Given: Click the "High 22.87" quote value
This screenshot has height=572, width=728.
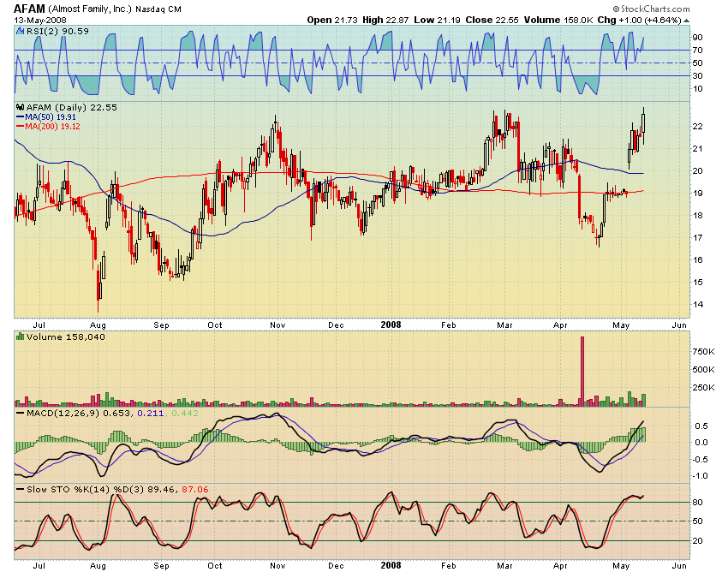Looking at the screenshot, I should pos(385,20).
